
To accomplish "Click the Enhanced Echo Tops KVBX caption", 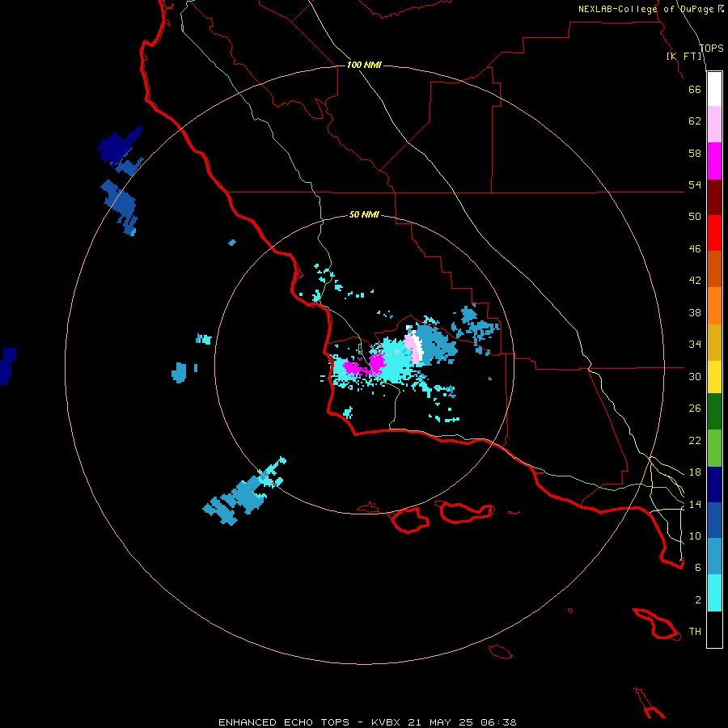I will tap(367, 722).
